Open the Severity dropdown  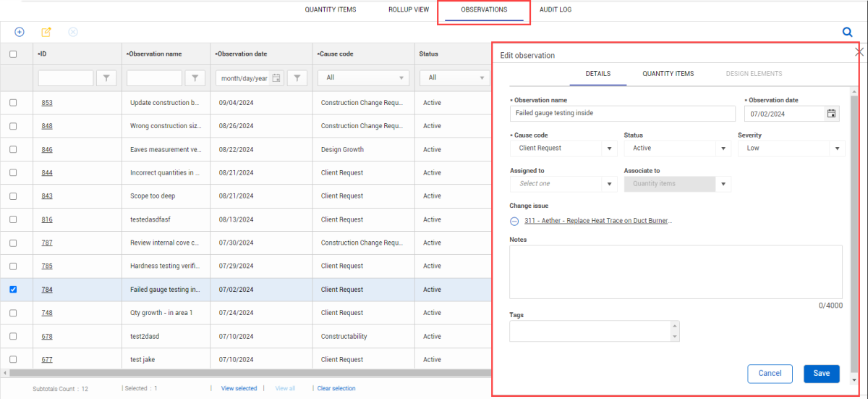(791, 148)
